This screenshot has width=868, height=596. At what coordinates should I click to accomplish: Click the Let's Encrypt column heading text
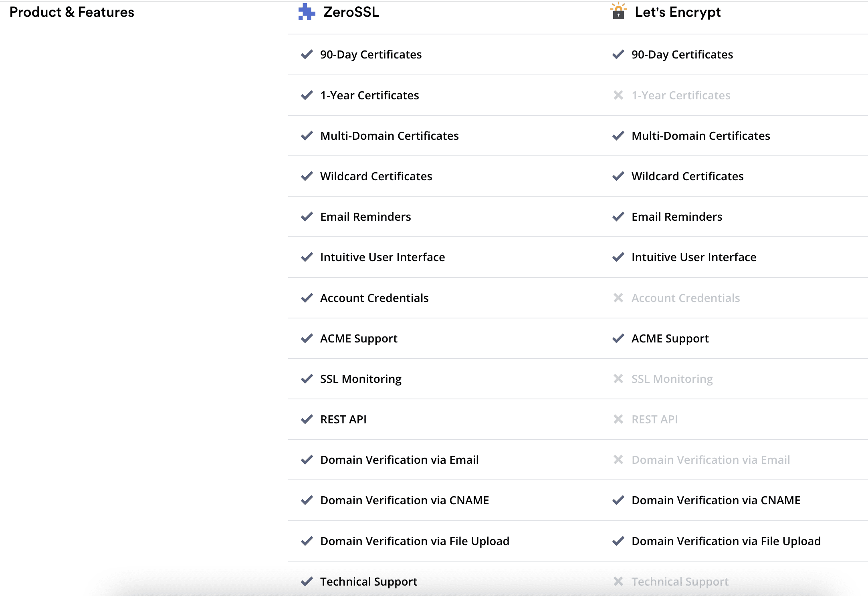click(x=678, y=12)
